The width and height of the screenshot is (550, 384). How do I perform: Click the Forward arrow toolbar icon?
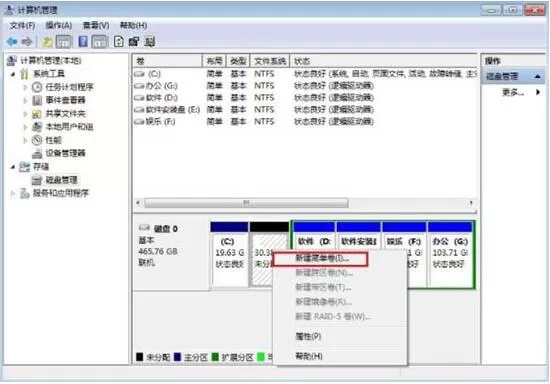pos(27,42)
